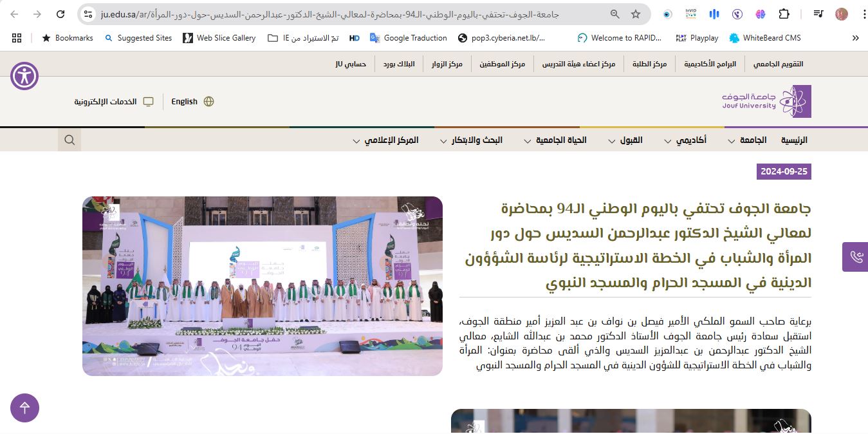Open the الخدمات الإلكترونية link
This screenshot has height=434, width=868.
coord(113,102)
